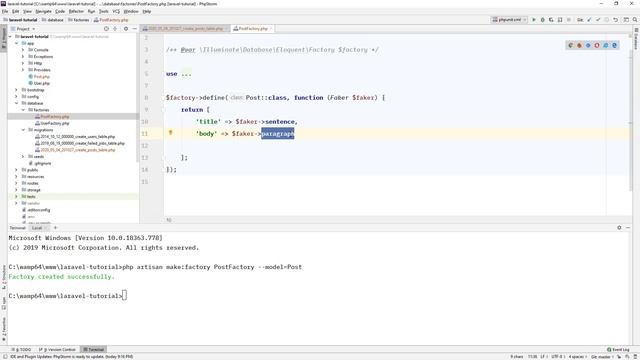The width and height of the screenshot is (640, 360).
Task: Expand the bootstrap folder
Action: pyautogui.click(x=17, y=90)
